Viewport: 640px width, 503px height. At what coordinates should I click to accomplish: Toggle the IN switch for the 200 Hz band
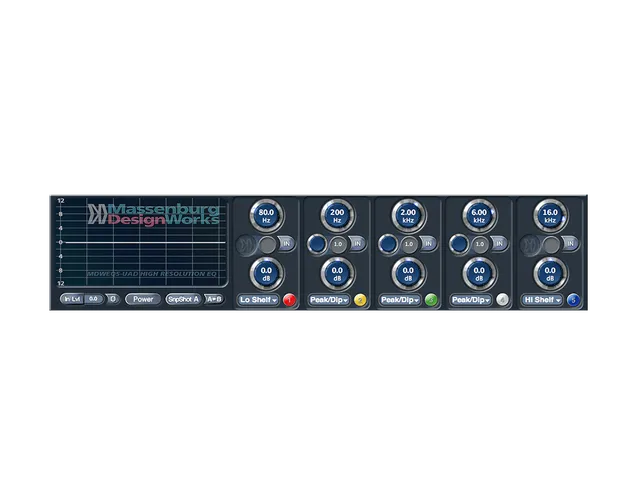358,244
